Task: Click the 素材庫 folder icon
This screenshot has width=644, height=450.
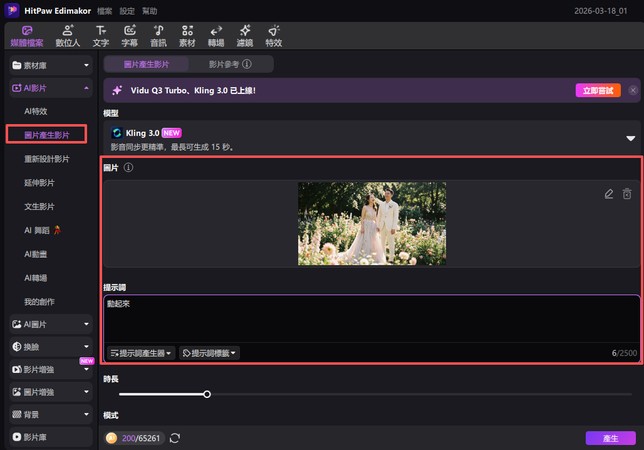Action: (16, 65)
